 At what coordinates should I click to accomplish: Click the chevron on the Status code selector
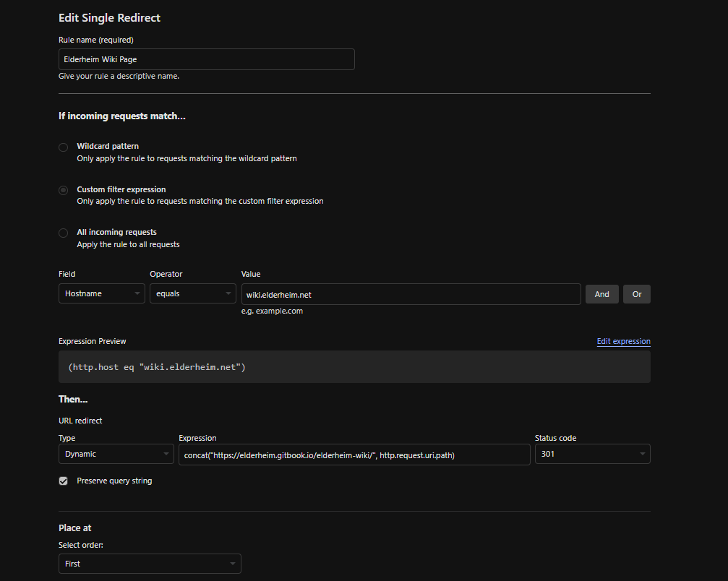(642, 454)
